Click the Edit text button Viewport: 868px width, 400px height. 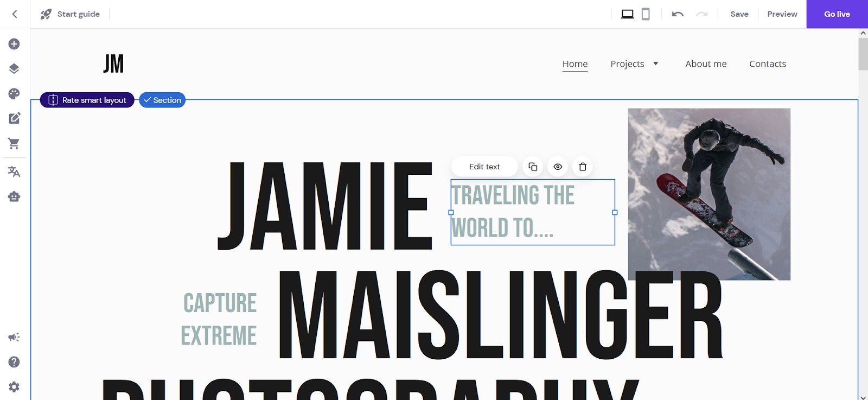point(484,167)
